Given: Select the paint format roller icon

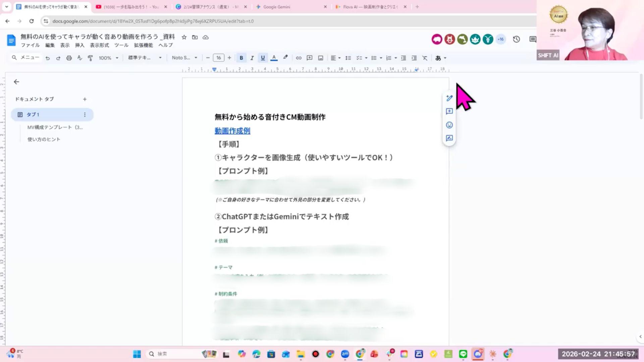Looking at the screenshot, I should [x=90, y=58].
